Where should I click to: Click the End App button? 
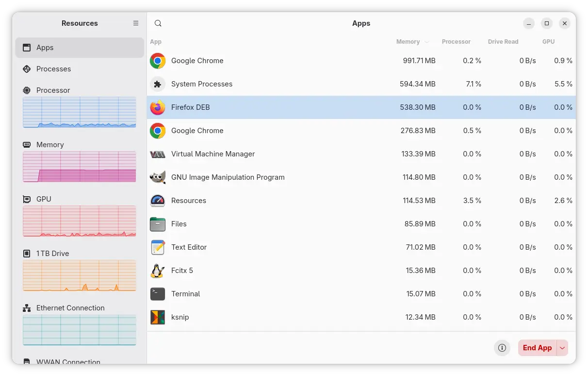(x=537, y=348)
